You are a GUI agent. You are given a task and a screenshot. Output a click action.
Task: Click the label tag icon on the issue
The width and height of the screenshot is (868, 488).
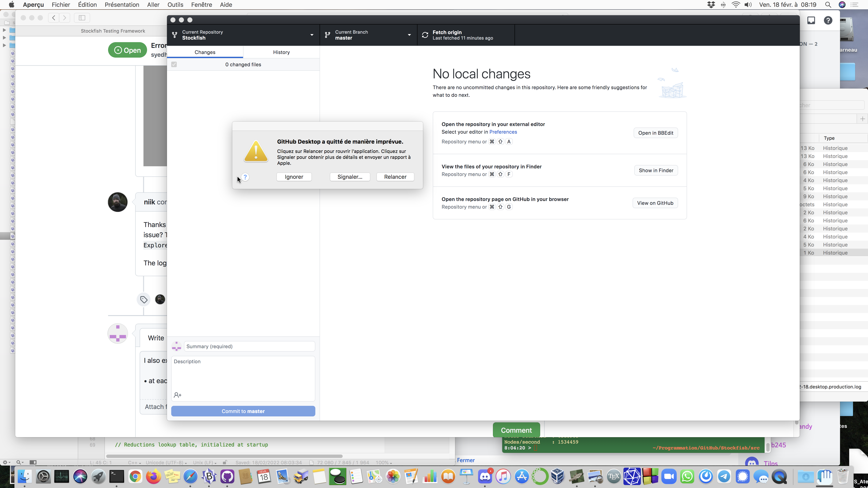[144, 299]
